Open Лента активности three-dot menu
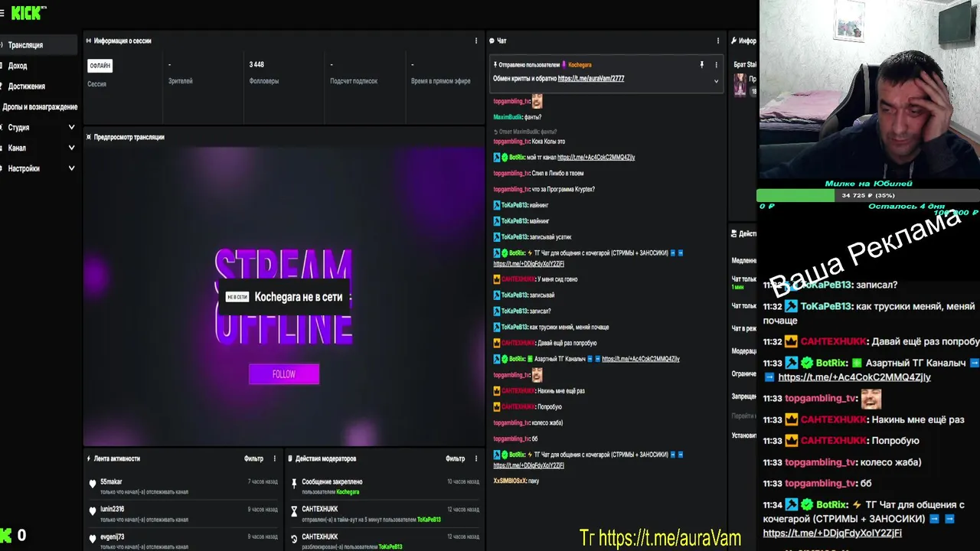 click(274, 458)
